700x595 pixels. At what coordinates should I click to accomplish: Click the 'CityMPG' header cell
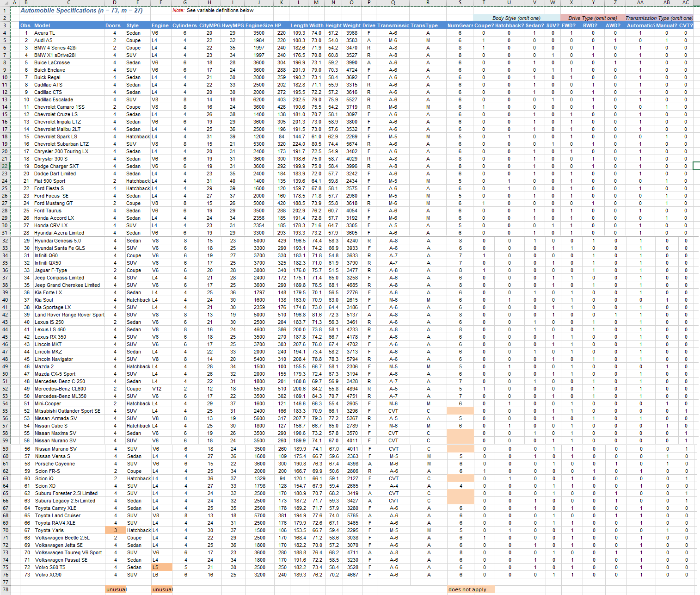(x=209, y=25)
